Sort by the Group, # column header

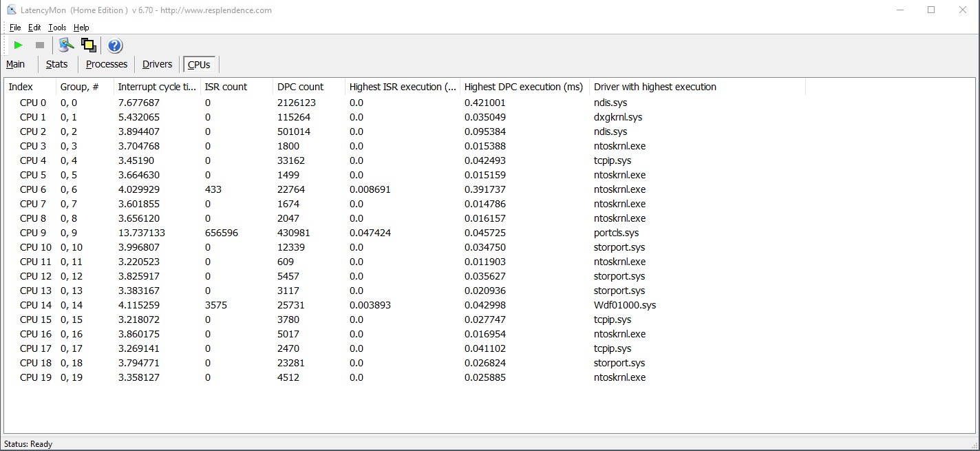85,87
